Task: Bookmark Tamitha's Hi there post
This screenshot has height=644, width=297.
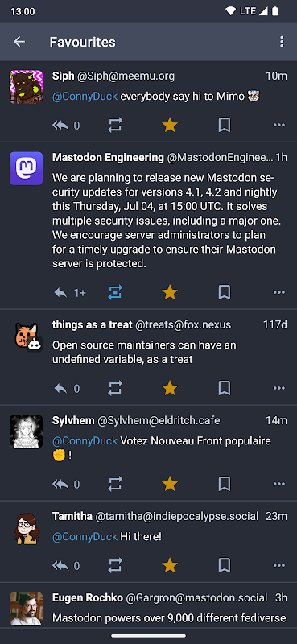Action: pos(225,566)
